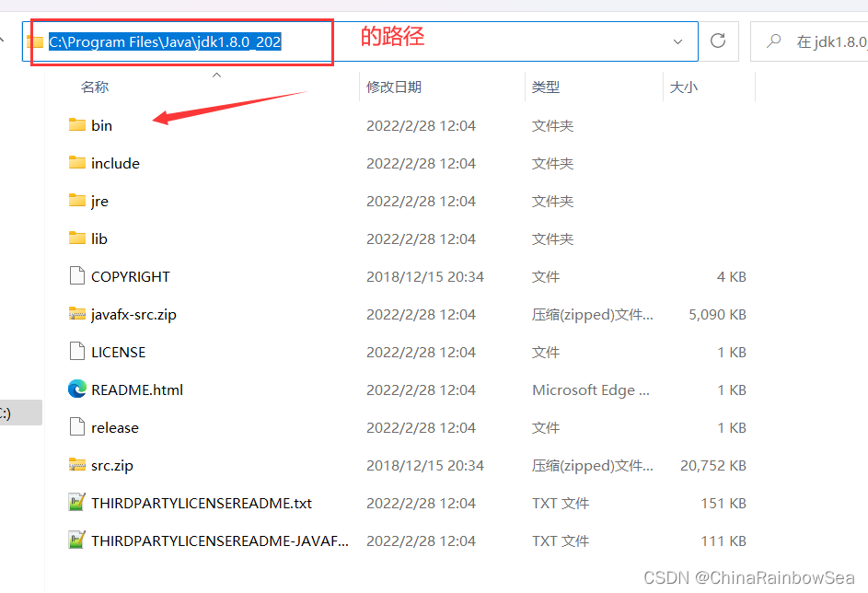The height and width of the screenshot is (593, 868).
Task: Click the 1 KB size of LICENSE
Action: (732, 352)
